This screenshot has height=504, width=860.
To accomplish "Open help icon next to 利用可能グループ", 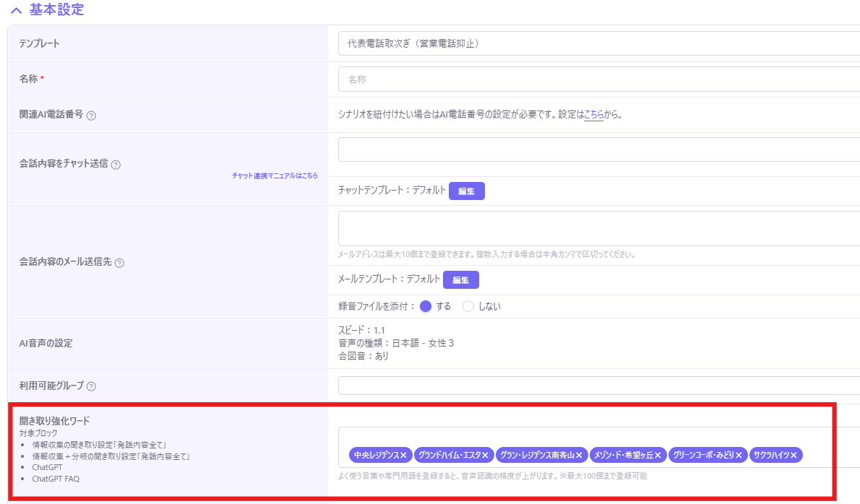I will pyautogui.click(x=92, y=387).
